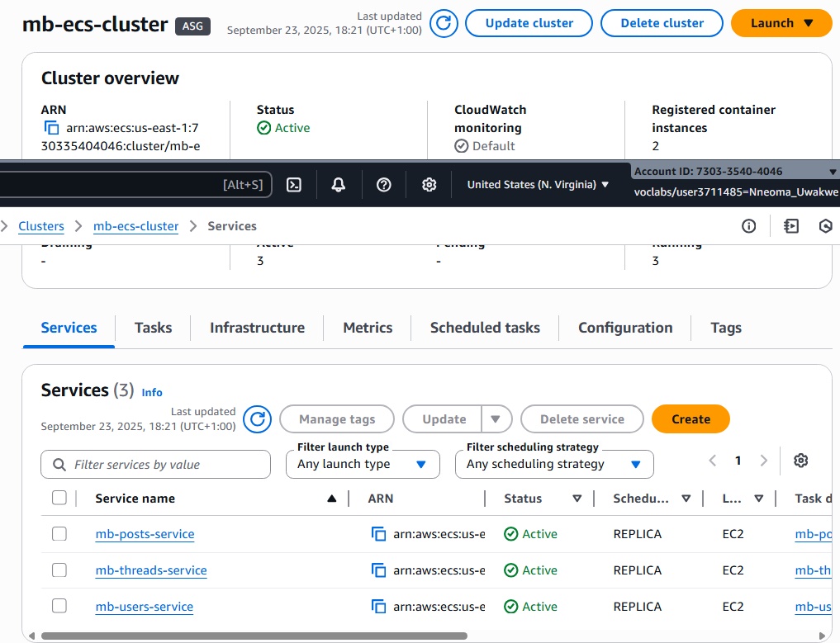The width and height of the screenshot is (840, 643).
Task: Go to previous page of services
Action: (x=713, y=461)
